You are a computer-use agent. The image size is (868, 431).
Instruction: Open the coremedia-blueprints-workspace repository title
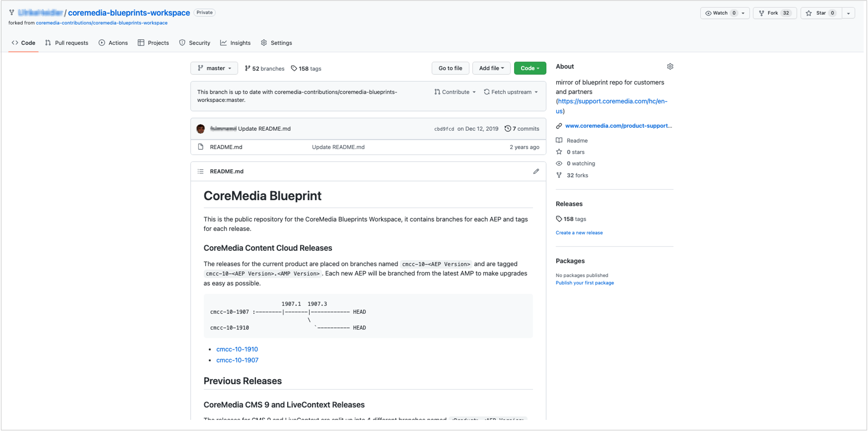(129, 13)
